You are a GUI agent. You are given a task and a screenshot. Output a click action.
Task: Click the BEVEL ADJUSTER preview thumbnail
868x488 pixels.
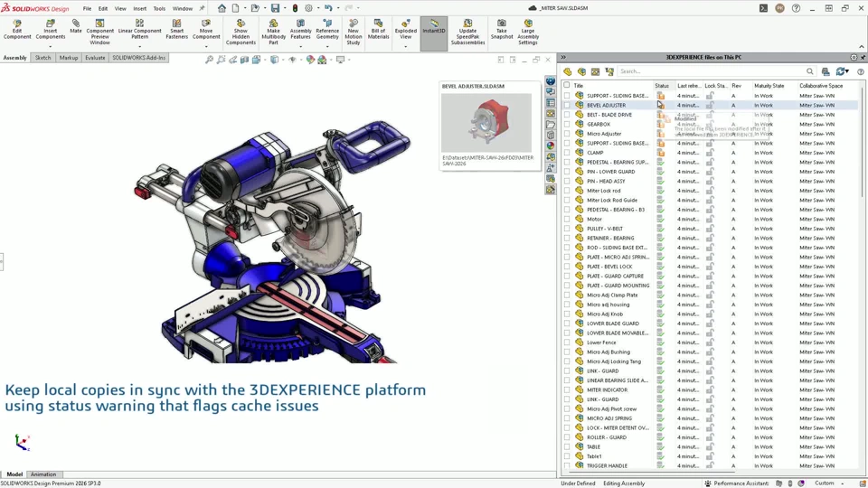coord(486,123)
